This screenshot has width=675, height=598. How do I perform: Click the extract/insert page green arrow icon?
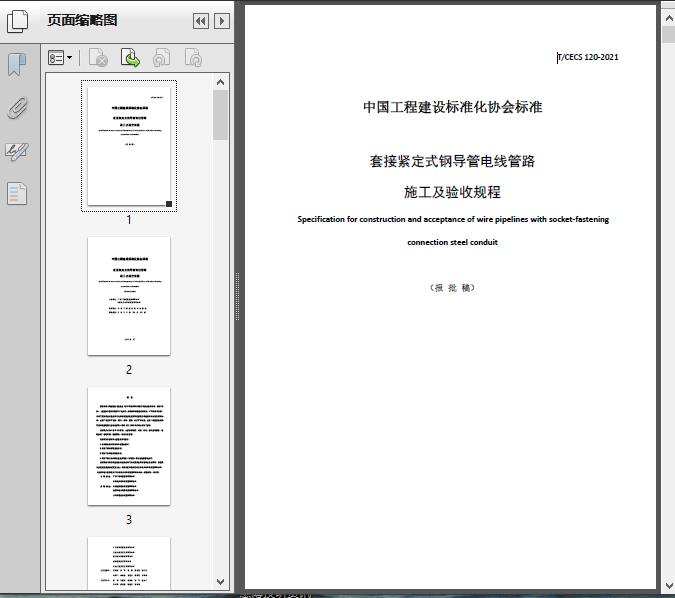(130, 58)
